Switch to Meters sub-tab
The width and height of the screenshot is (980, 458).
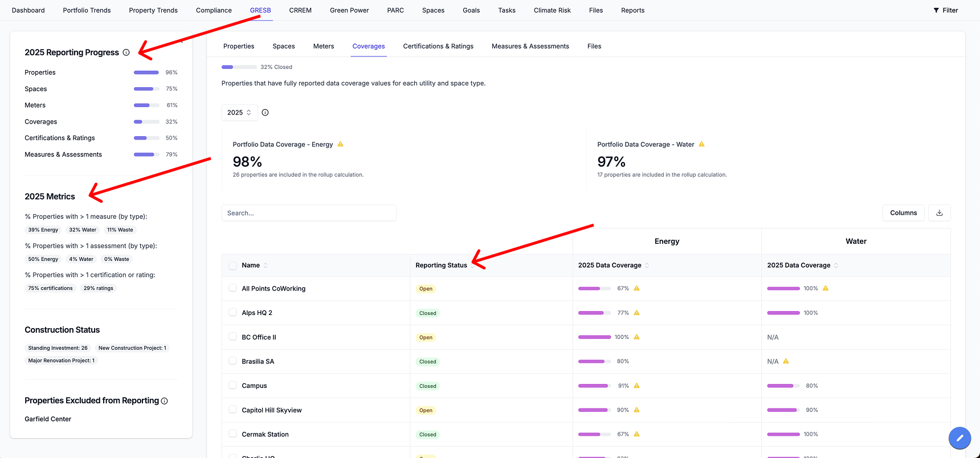coord(324,46)
